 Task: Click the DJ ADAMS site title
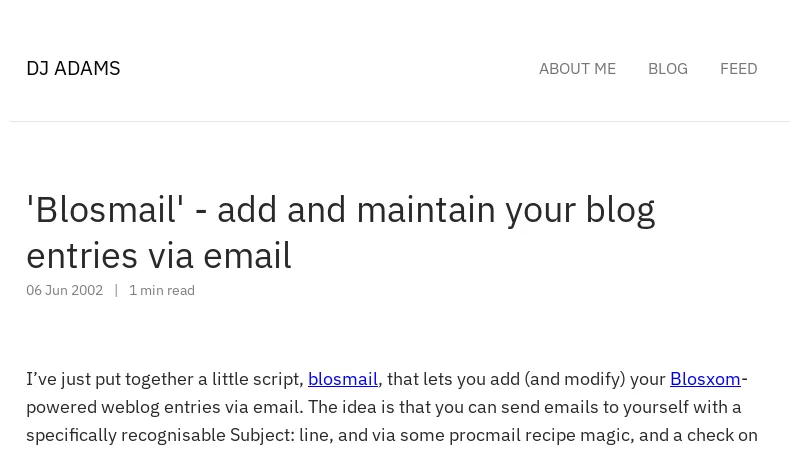73,68
